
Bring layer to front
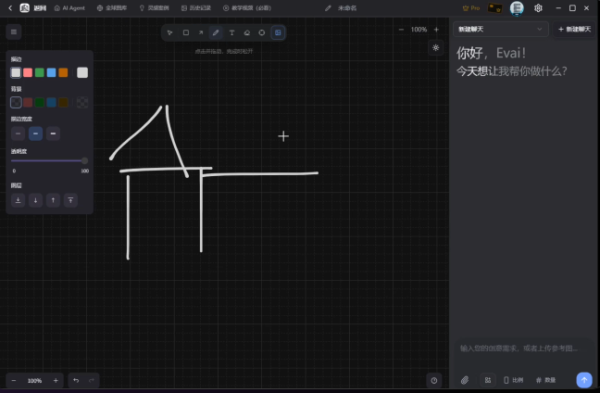[71, 200]
